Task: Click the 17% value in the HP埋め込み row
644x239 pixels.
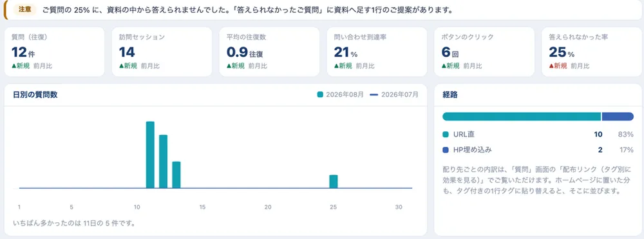Action: 627,150
